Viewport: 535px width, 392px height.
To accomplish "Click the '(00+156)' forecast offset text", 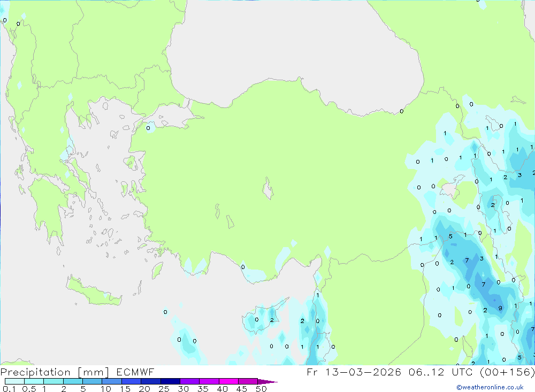I will click(x=507, y=372).
